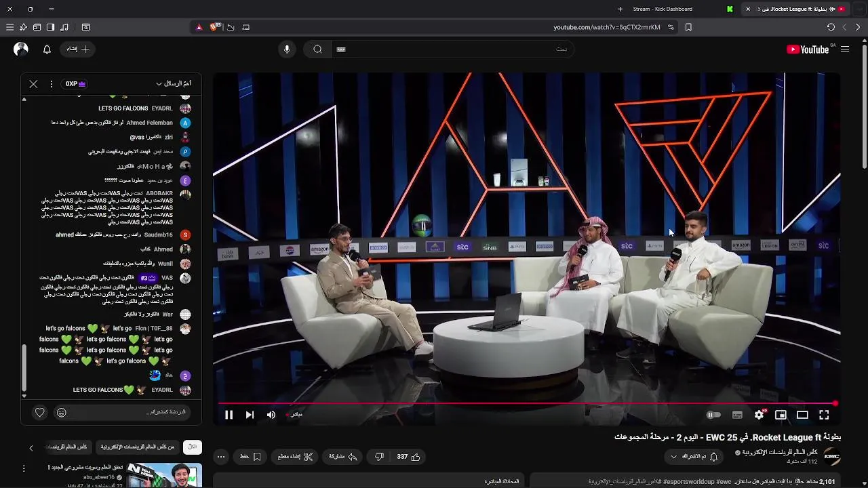The image size is (868, 488).
Task: Open the Create (+) button
Action: pyautogui.click(x=78, y=49)
